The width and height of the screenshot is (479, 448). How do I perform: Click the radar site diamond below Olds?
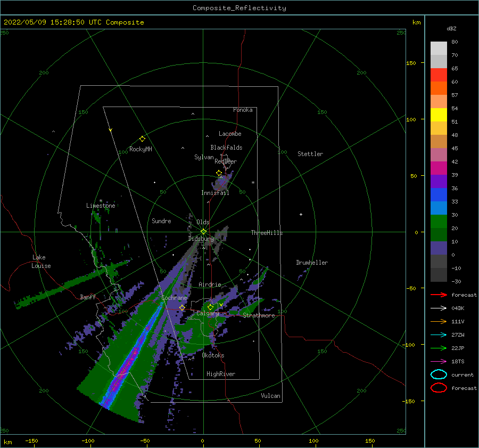click(203, 232)
